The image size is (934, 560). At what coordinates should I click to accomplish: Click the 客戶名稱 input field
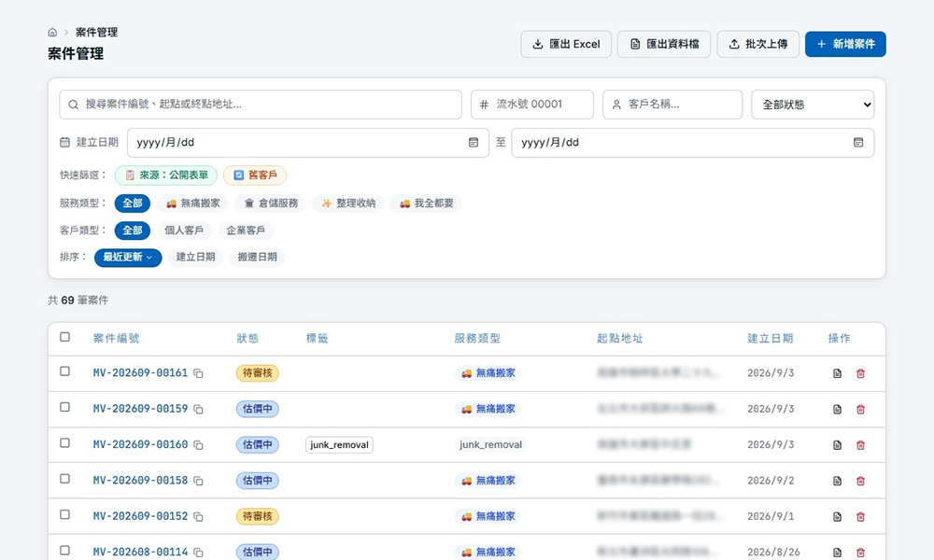(x=672, y=105)
